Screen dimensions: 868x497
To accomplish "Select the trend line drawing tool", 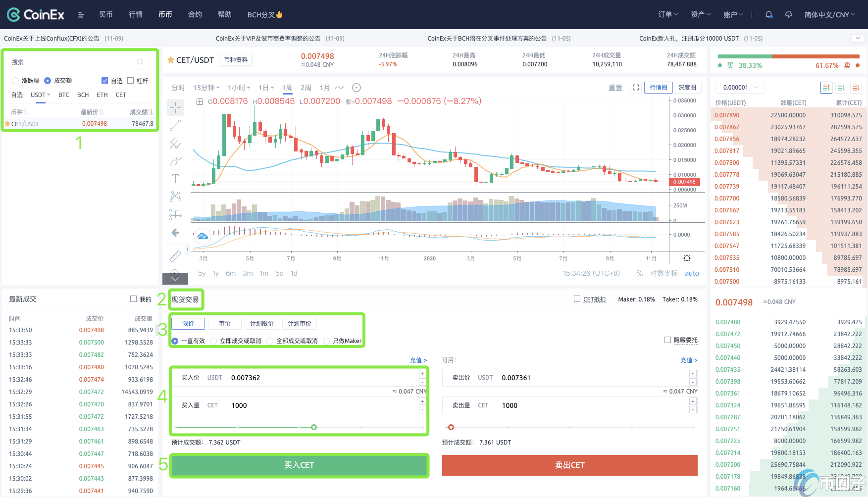I will pos(175,125).
